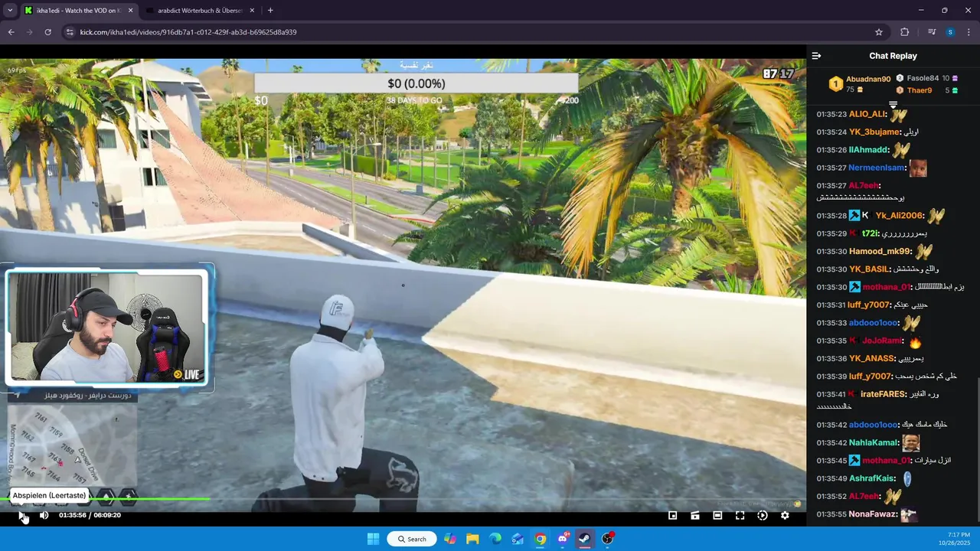980x551 pixels.
Task: Click username AshrafKais in chat
Action: 872,478
